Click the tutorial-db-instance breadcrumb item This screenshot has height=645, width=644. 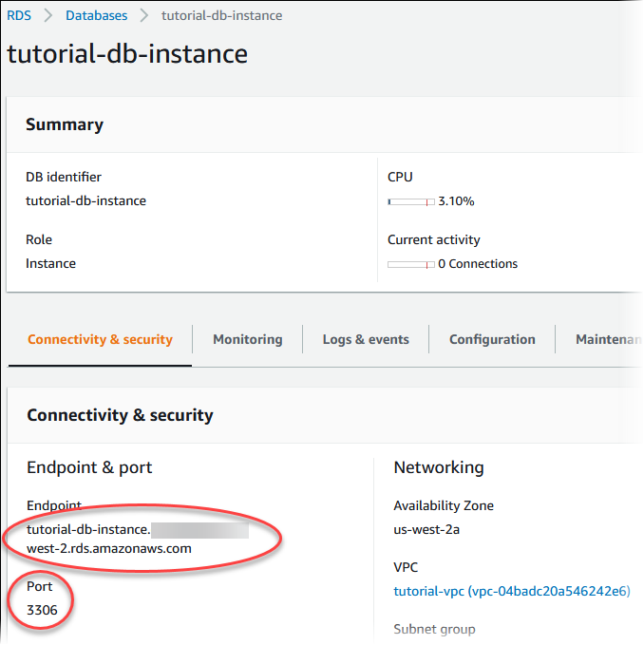point(221,15)
